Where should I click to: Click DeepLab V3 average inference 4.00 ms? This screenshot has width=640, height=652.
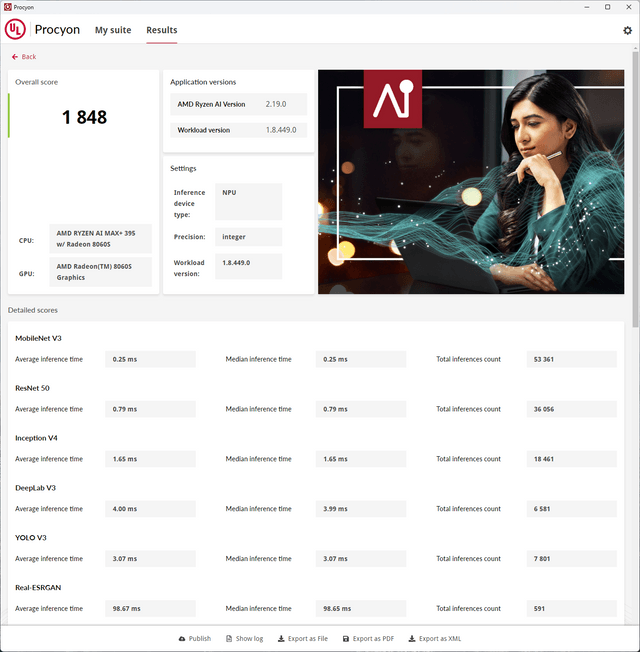coord(150,509)
